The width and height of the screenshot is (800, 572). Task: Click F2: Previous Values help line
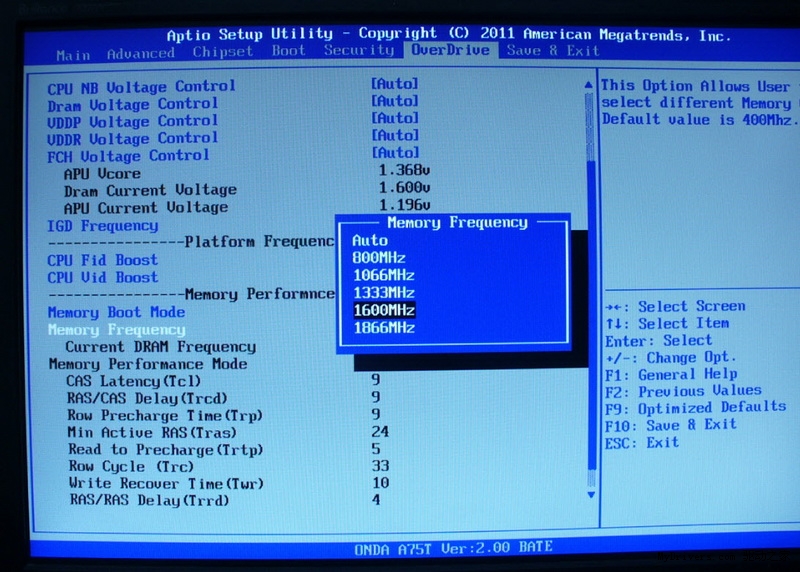683,391
